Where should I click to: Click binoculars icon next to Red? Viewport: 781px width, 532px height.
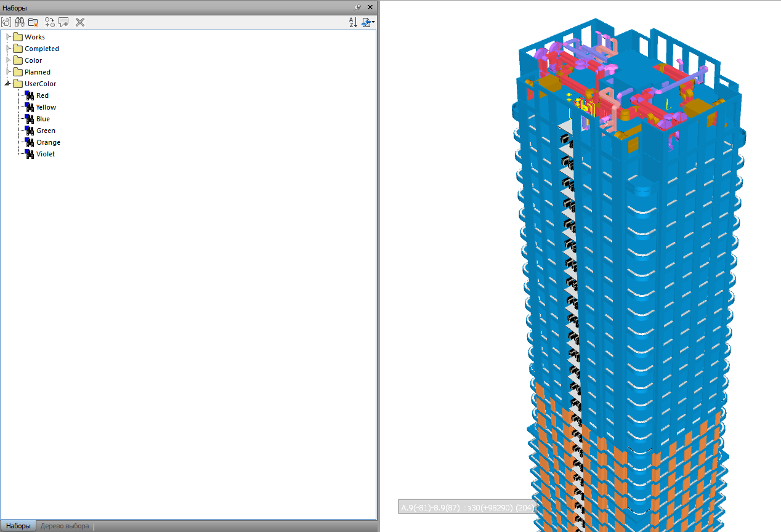pyautogui.click(x=30, y=95)
